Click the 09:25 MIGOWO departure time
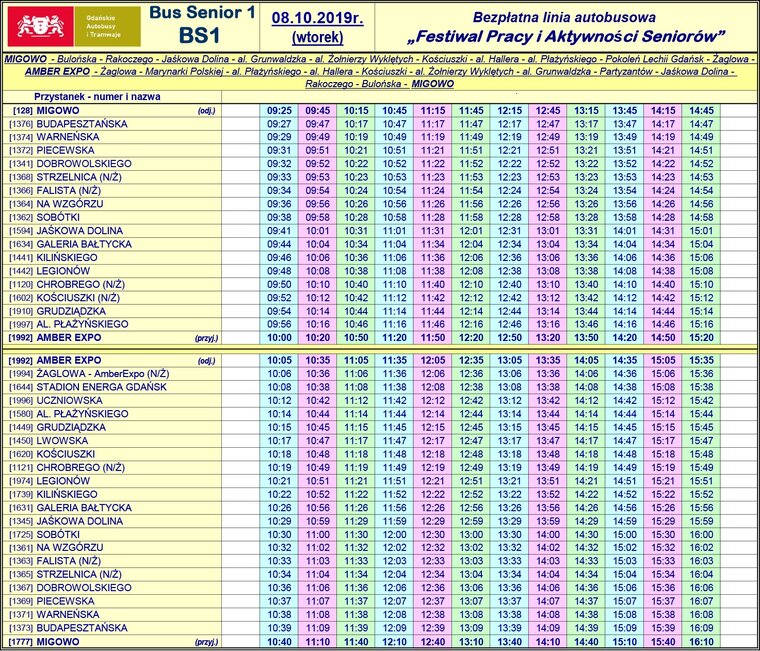Screen dimensions: 760x651 [x=279, y=111]
